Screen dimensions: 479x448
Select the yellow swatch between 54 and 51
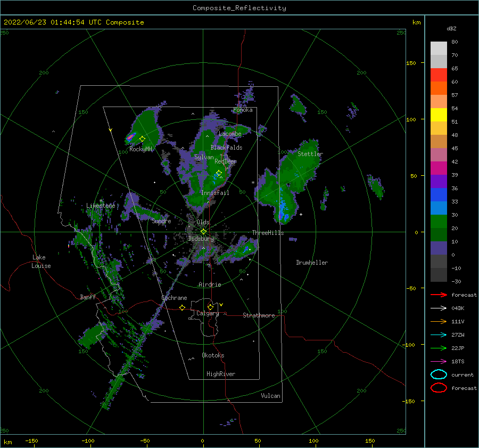(439, 115)
